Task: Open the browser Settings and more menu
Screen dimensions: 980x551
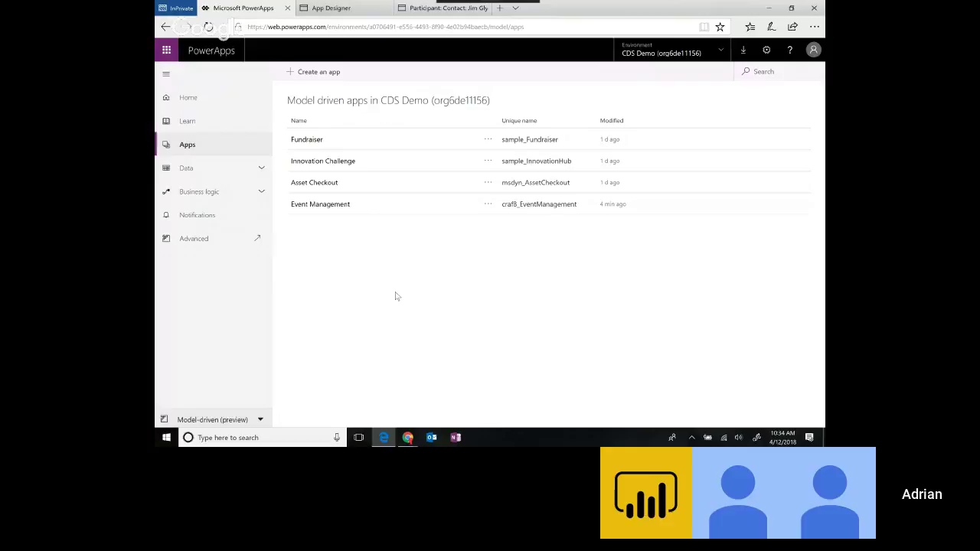Action: (x=814, y=27)
